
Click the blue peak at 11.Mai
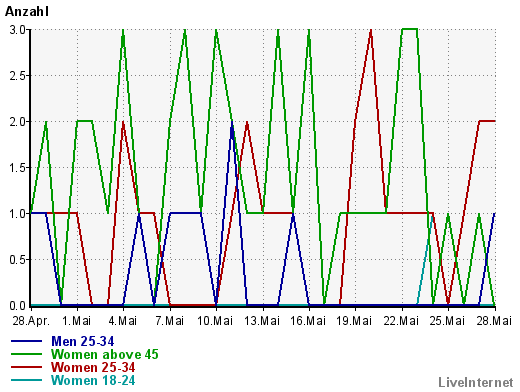pyautogui.click(x=232, y=123)
